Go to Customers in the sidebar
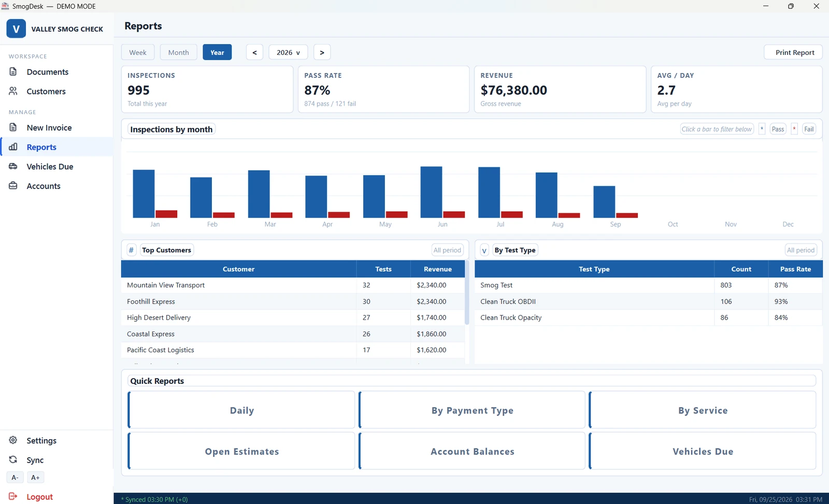This screenshot has height=504, width=829. pos(56,91)
